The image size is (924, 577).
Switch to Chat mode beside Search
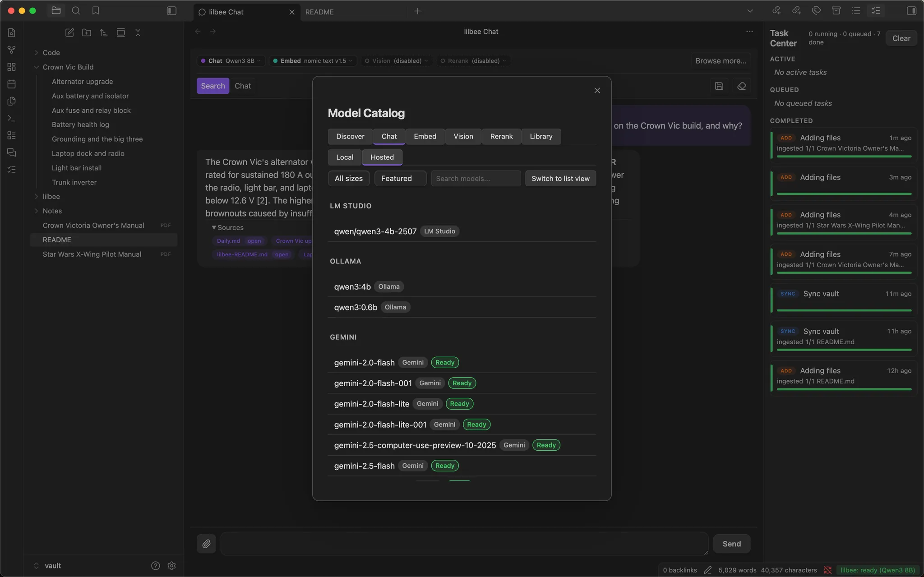[x=243, y=86]
